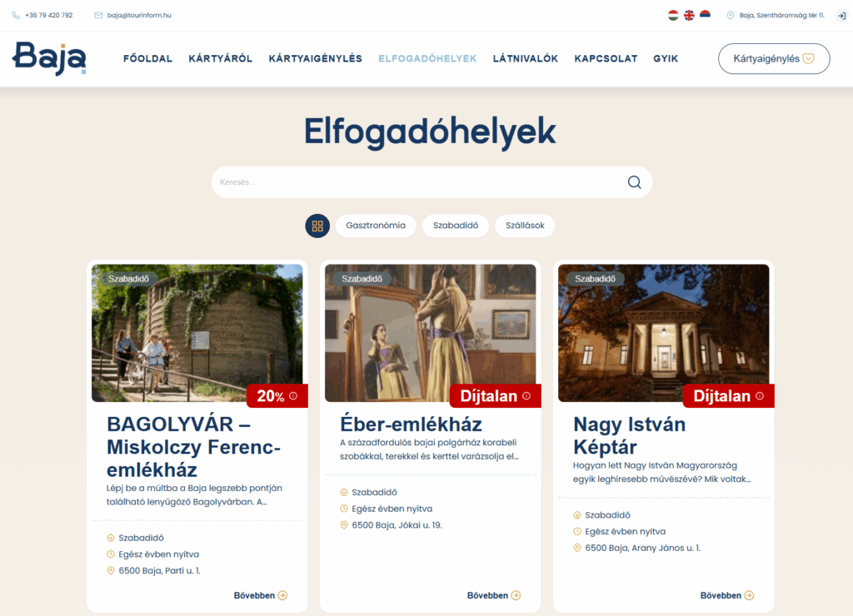This screenshot has width=853, height=616.
Task: Click the house icon in Nagy István card
Action: pos(577,515)
